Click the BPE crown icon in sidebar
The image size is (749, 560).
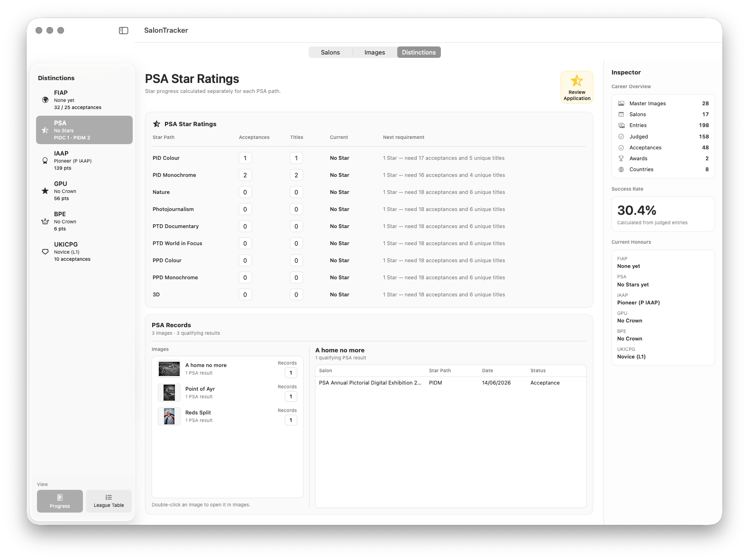tap(45, 221)
